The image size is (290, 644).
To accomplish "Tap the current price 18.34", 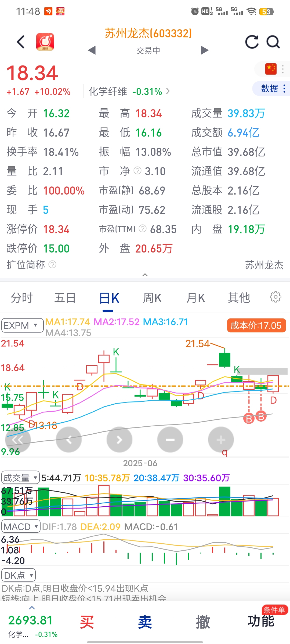I will tap(32, 73).
